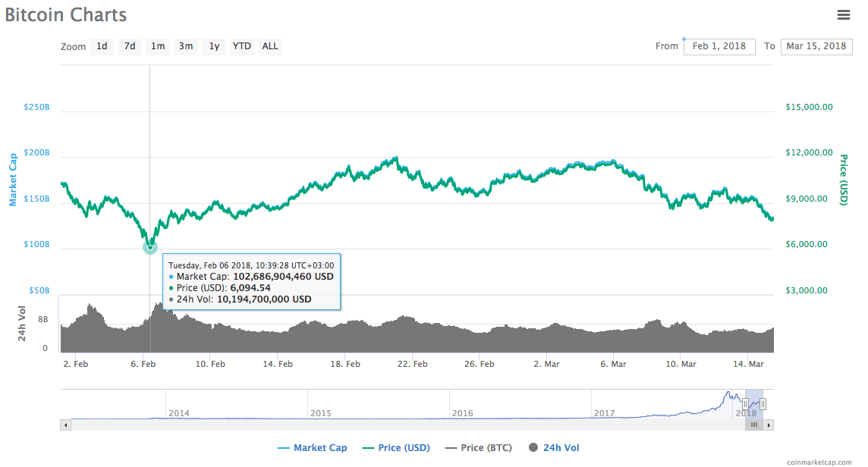Open the From date picker
Image resolution: width=868 pixels, height=467 pixels.
[x=719, y=46]
